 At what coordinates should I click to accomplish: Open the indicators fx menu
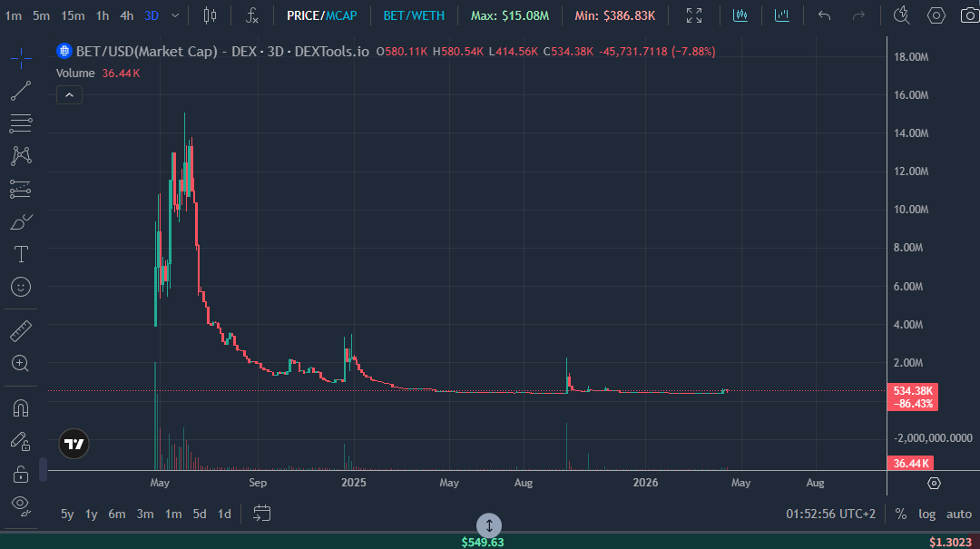tap(252, 15)
